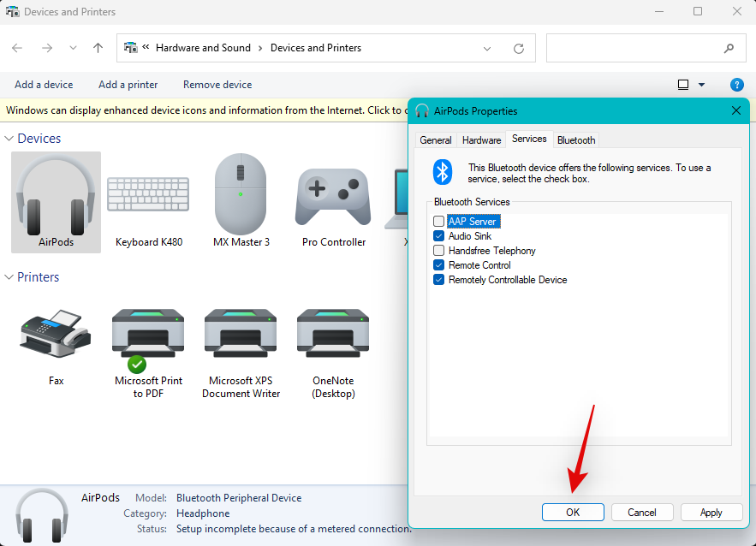Click the back navigation arrow
The width and height of the screenshot is (756, 546).
17,48
